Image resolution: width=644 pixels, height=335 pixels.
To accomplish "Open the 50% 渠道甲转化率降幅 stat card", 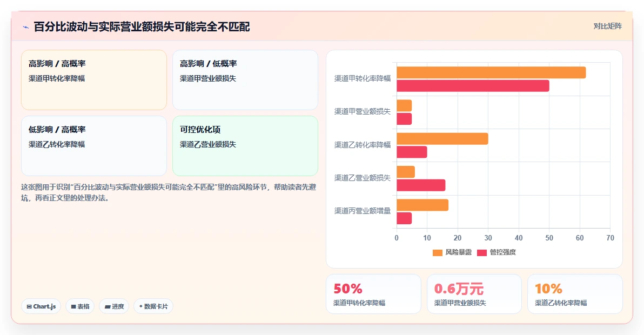I will tap(373, 294).
